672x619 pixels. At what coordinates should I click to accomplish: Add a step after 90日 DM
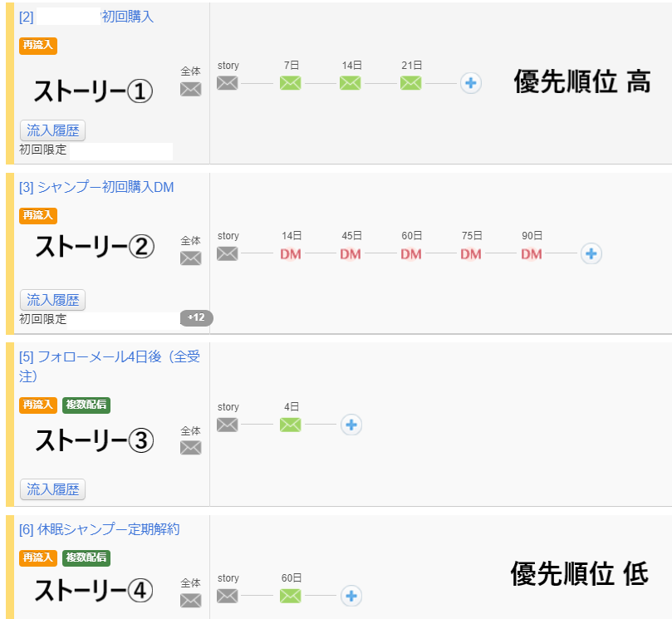tap(591, 254)
